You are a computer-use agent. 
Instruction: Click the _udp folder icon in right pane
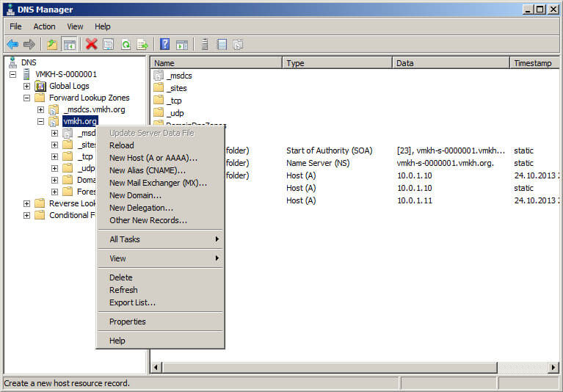click(159, 113)
